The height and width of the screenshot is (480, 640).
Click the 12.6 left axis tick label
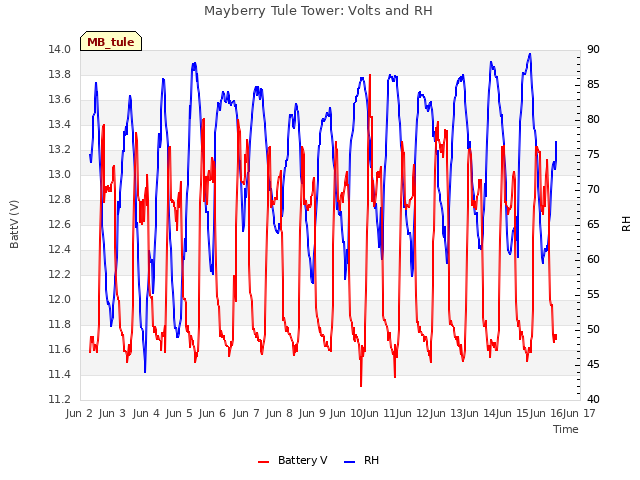(60, 224)
